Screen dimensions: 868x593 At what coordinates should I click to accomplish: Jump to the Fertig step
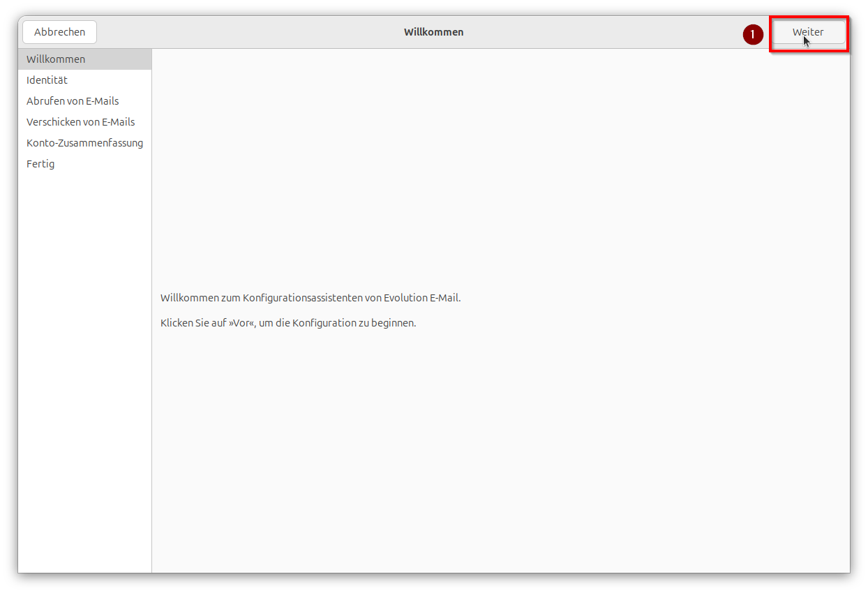[40, 163]
